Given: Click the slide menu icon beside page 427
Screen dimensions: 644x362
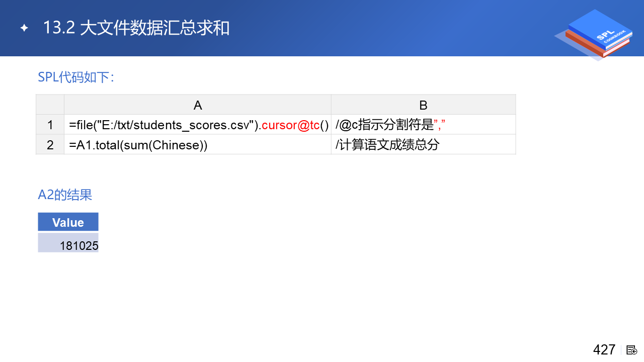Looking at the screenshot, I should pyautogui.click(x=632, y=350).
